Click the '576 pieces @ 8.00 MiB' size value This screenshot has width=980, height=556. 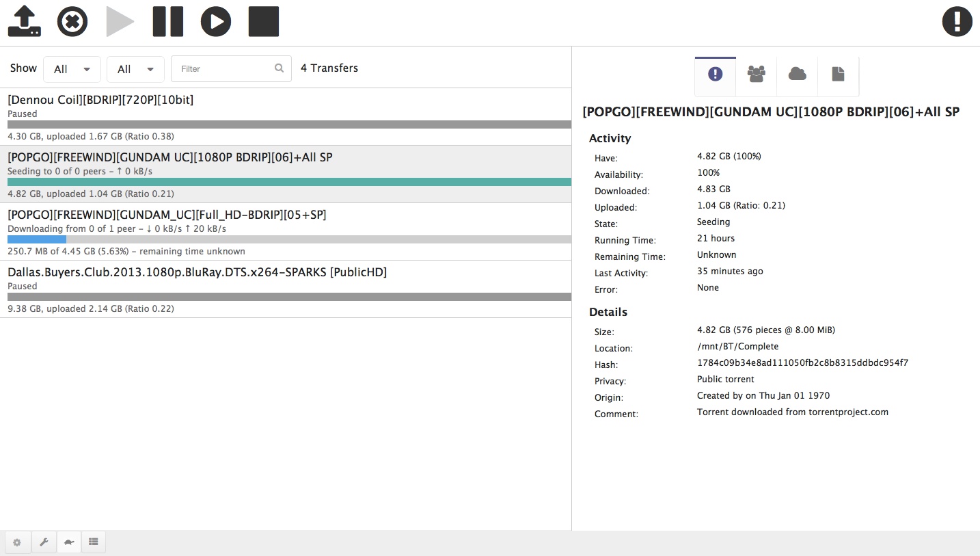[766, 330]
